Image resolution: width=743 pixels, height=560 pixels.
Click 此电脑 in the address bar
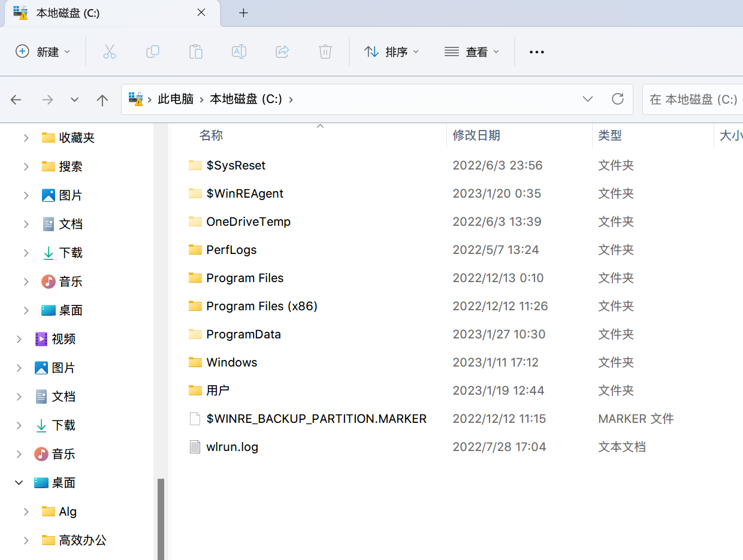pos(176,99)
